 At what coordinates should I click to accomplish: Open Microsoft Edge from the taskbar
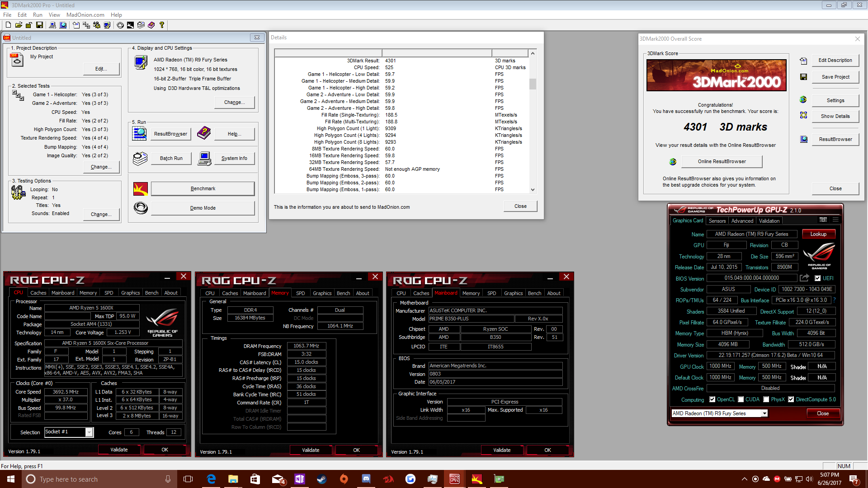(x=211, y=479)
